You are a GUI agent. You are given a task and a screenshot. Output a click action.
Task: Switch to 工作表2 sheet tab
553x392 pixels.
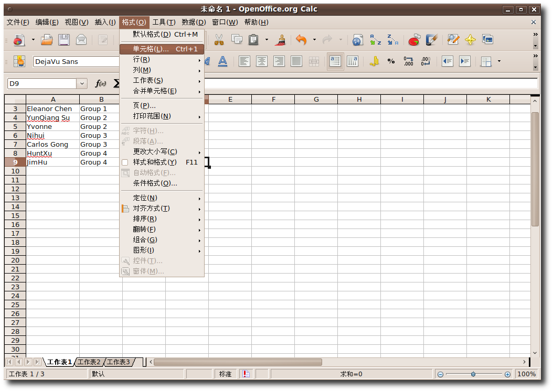(x=89, y=362)
